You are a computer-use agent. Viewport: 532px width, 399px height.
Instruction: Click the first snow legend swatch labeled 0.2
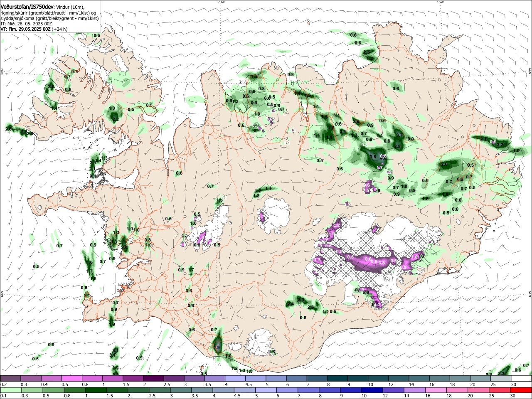pyautogui.click(x=11, y=379)
